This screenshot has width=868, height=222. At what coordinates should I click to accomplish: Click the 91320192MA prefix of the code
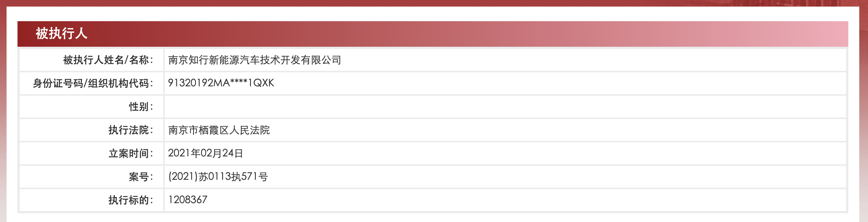(199, 83)
